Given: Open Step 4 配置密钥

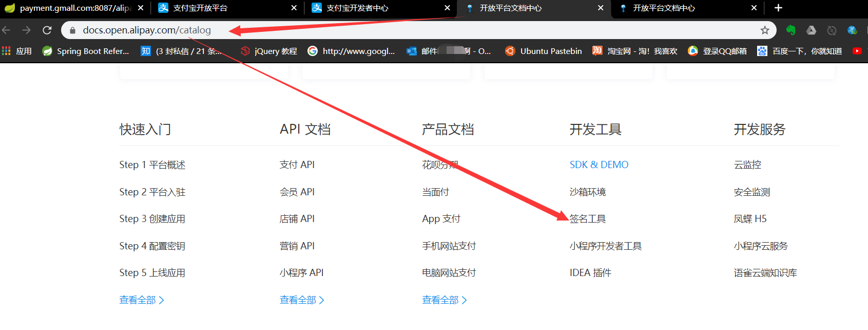Looking at the screenshot, I should tap(152, 246).
